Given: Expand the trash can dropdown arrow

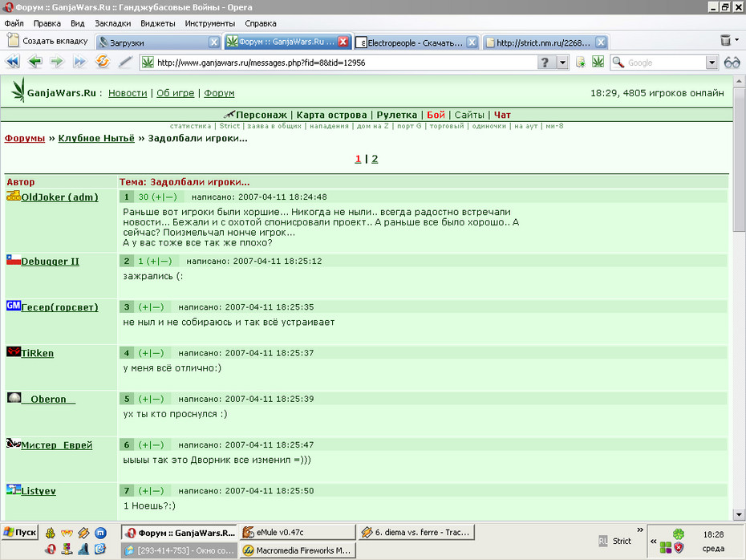Looking at the screenshot, I should [x=737, y=40].
